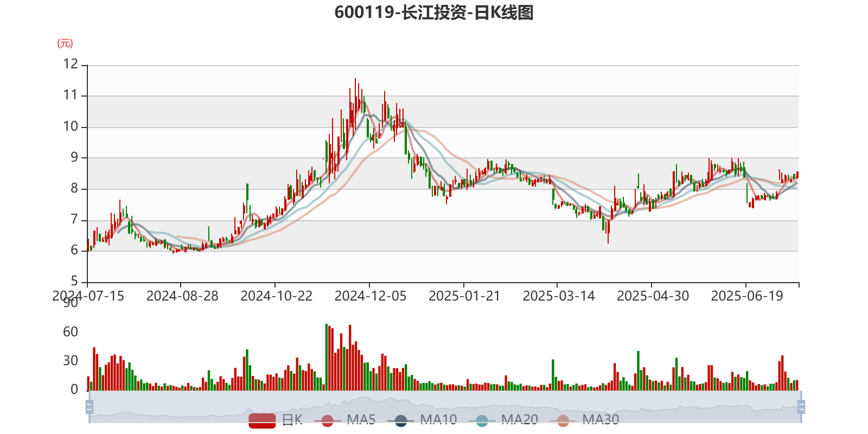
Task: Click the price axis label 9
Action: [x=74, y=158]
